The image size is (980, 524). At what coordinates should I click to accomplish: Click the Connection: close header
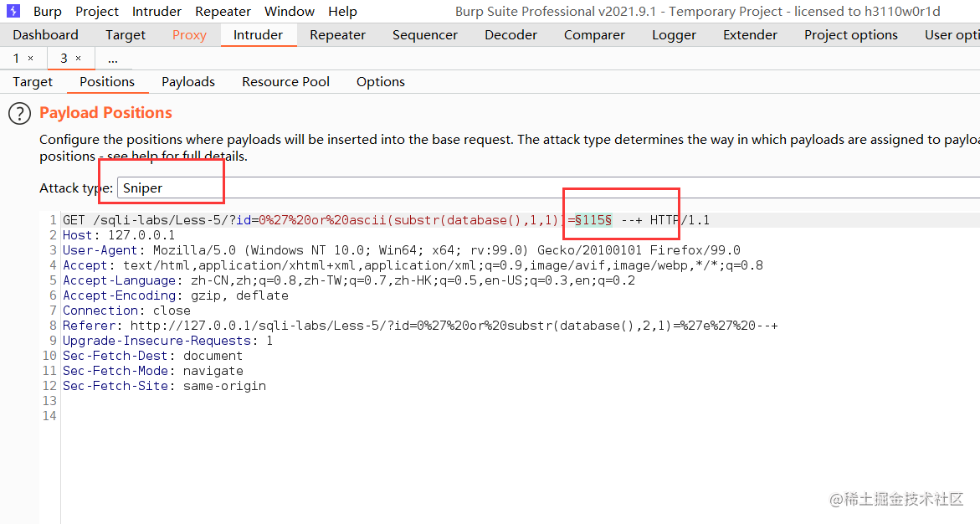coord(127,311)
